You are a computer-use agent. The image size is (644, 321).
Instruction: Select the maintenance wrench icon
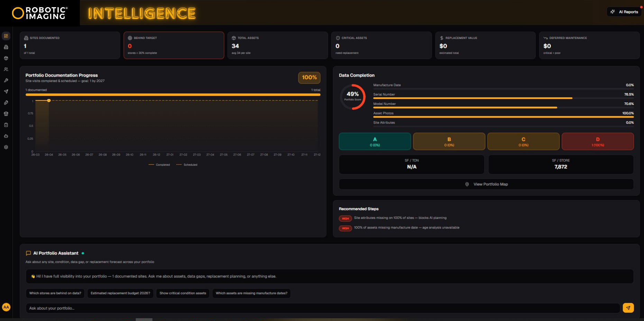(6, 80)
